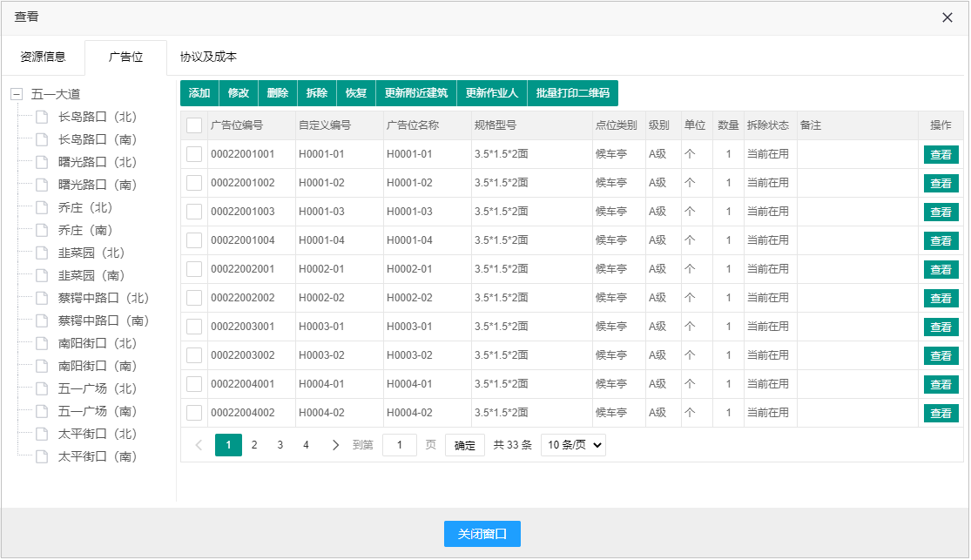Screen dimensions: 971x560
Task: Click file icon beside 五一广场（北）
Action: [x=42, y=388]
